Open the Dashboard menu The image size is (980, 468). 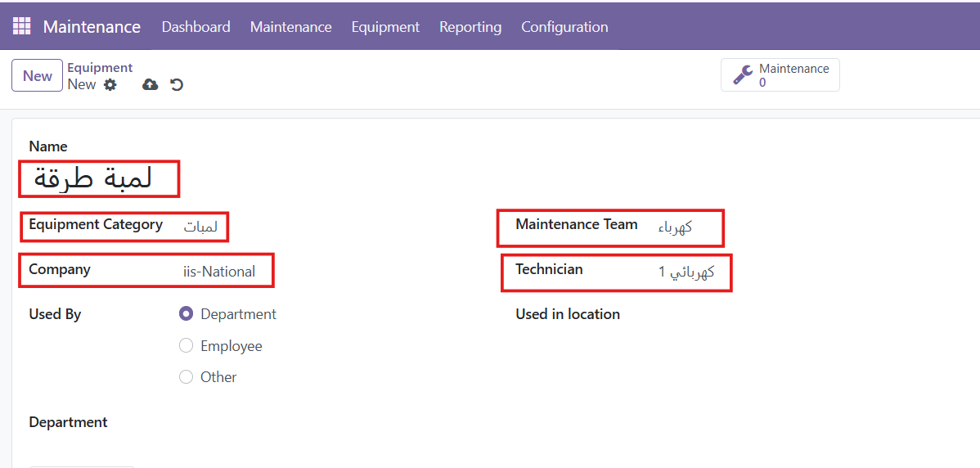tap(196, 27)
